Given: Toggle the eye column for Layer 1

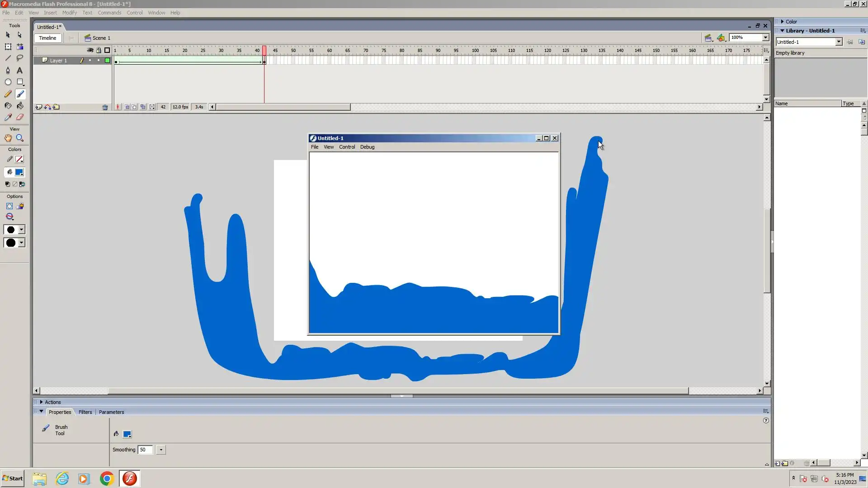Looking at the screenshot, I should (90, 61).
